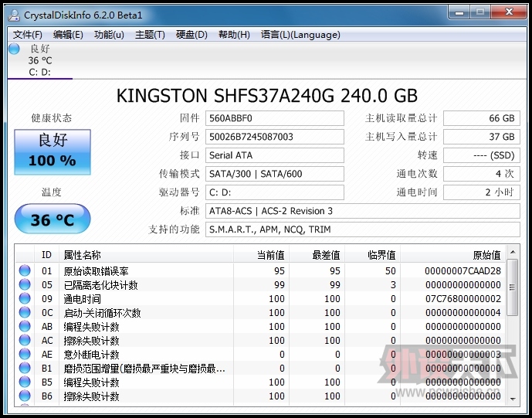Select the 原始读取错误率 attribute name

coord(96,271)
